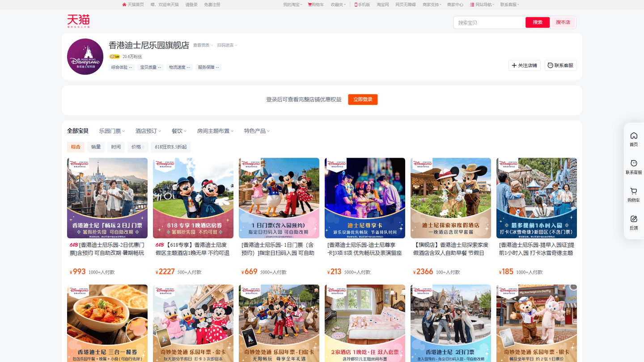Viewport: 644px width, 362px height.
Task: Open 2家酒店1晚吃住双人套票 thumbnail
Action: [x=365, y=323]
